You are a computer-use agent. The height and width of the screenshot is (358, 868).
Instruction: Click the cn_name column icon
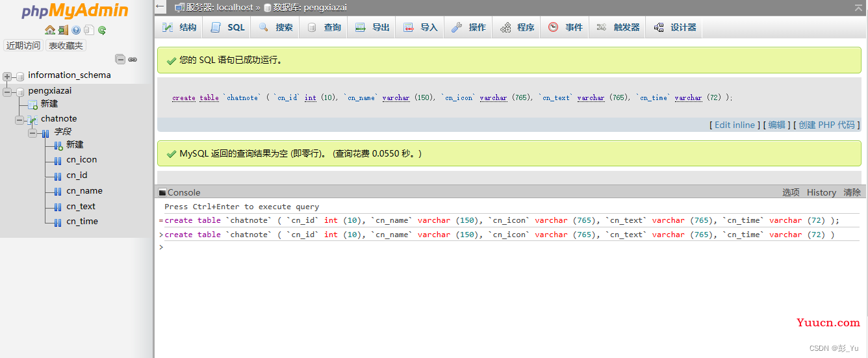point(58,192)
